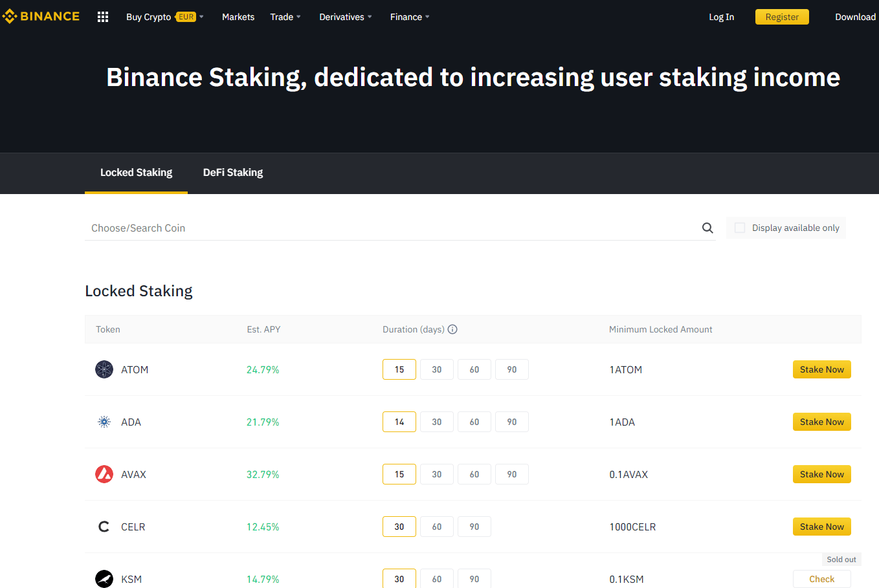The image size is (879, 588).
Task: Click the KSM coin icon
Action: [104, 579]
